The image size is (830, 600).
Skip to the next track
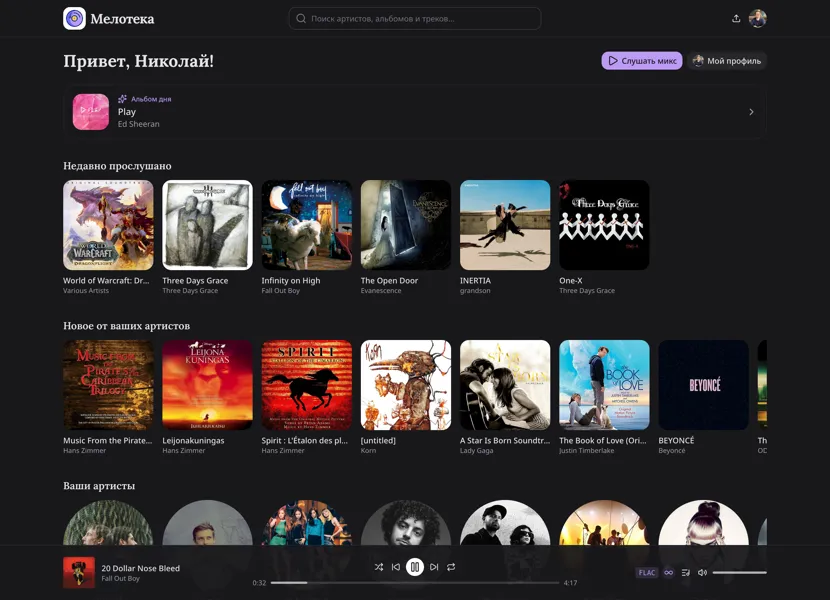coord(433,566)
